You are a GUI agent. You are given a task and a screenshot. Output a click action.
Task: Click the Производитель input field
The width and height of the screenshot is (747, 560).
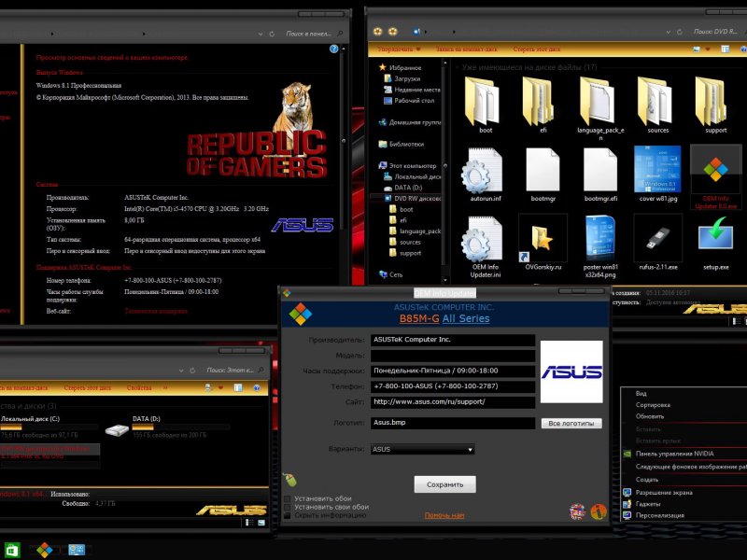click(453, 340)
